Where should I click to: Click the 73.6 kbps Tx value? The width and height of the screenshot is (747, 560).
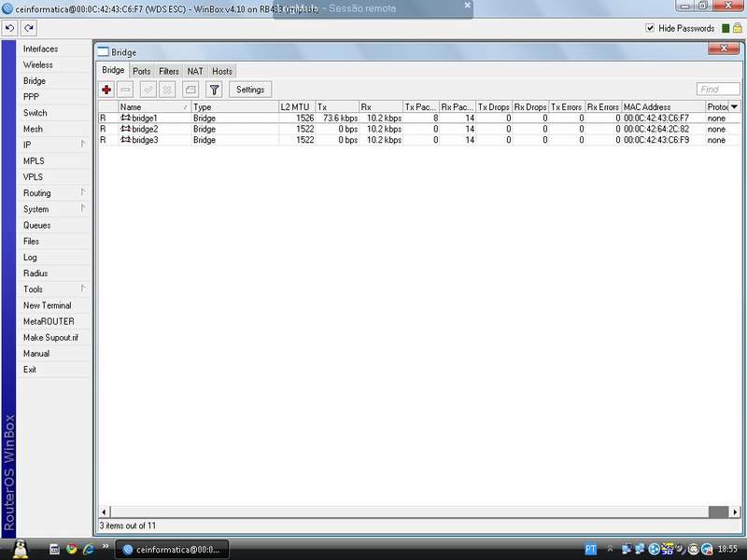pos(340,119)
